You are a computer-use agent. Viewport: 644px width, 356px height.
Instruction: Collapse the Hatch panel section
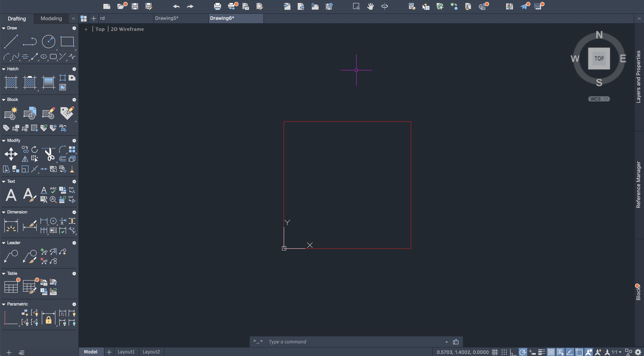point(3,69)
